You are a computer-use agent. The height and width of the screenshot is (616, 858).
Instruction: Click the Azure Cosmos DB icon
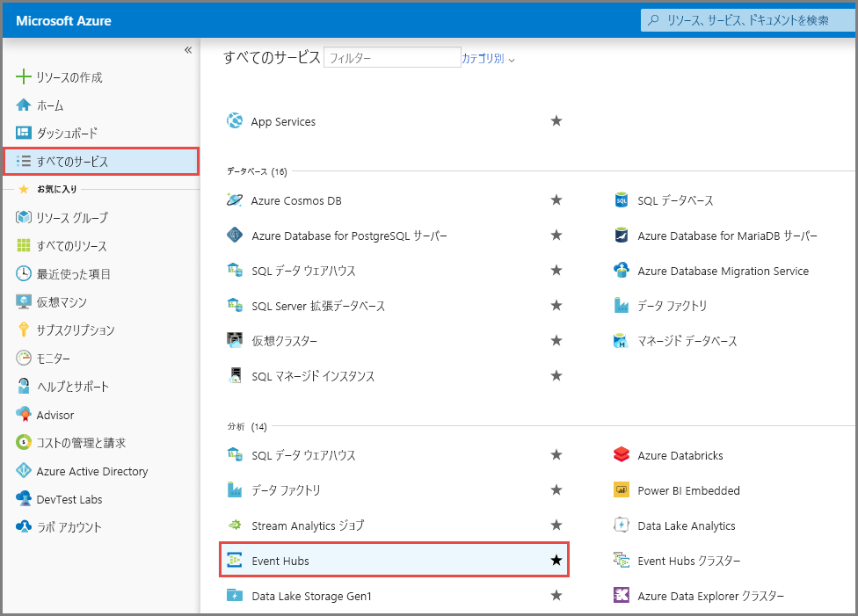235,200
